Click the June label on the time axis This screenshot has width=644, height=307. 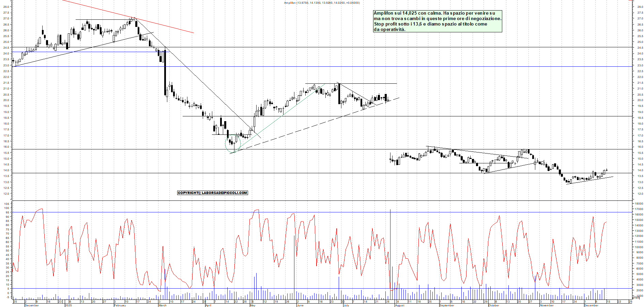coord(300,305)
